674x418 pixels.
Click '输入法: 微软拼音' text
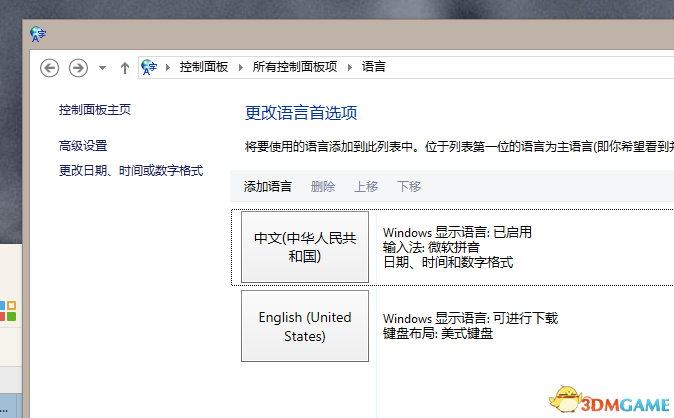[x=431, y=247]
